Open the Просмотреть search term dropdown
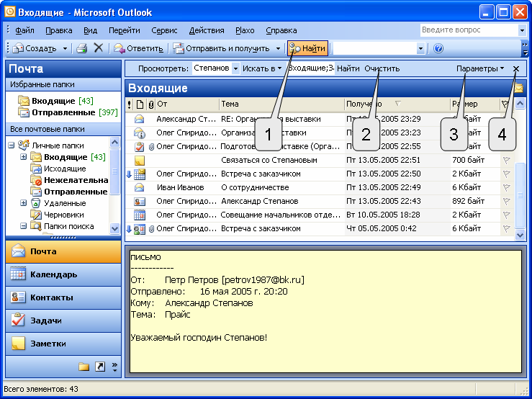The image size is (532, 399). click(235, 68)
